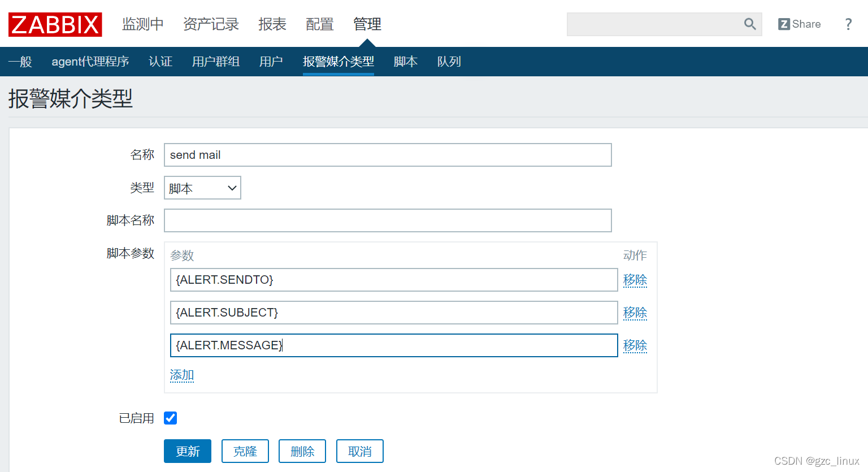This screenshot has width=868, height=472.
Task: Click the 更新 button
Action: point(188,451)
